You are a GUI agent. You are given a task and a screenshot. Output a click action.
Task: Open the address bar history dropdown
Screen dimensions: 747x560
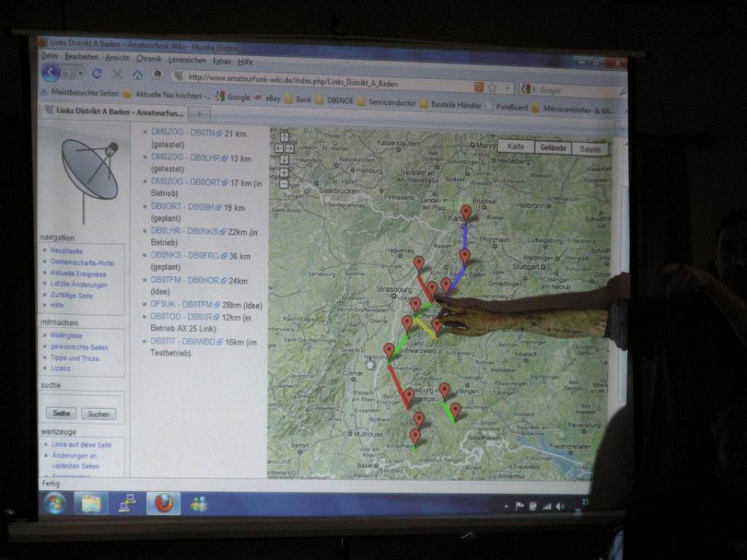pyautogui.click(x=507, y=88)
